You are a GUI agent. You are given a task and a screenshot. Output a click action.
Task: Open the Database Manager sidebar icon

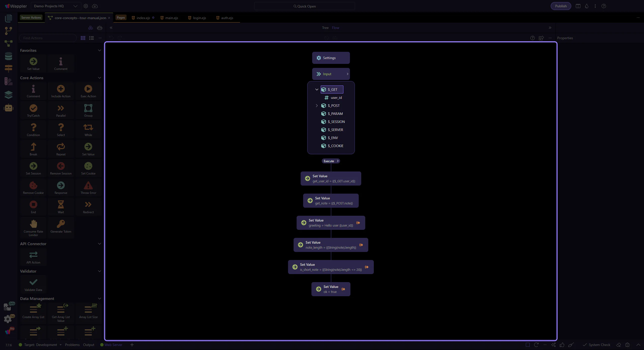[x=9, y=56]
